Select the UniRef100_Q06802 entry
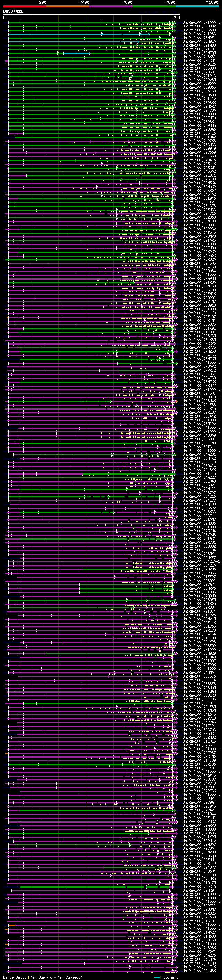The height and width of the screenshot is (980, 222). tap(199, 191)
